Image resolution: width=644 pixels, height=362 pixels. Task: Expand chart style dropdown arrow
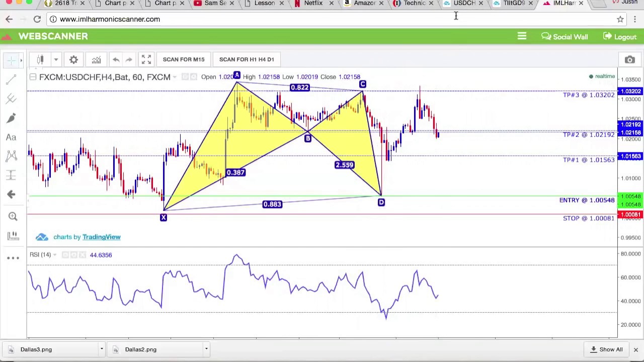56,60
